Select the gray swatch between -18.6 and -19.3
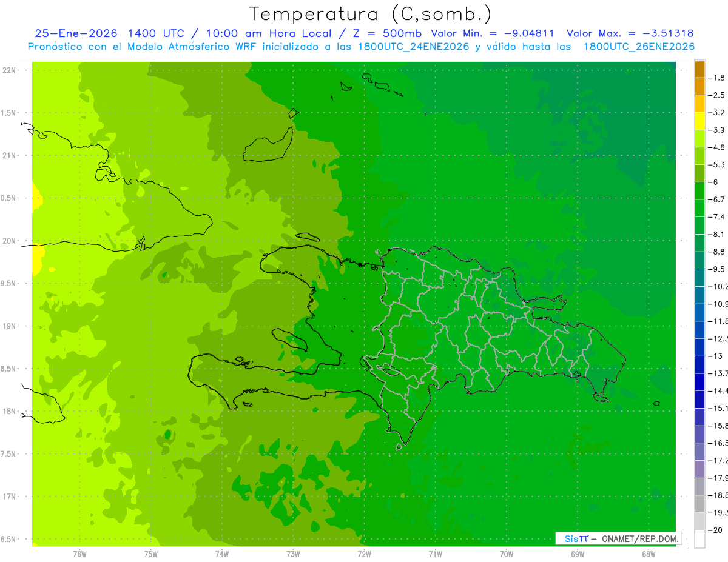 click(x=699, y=504)
